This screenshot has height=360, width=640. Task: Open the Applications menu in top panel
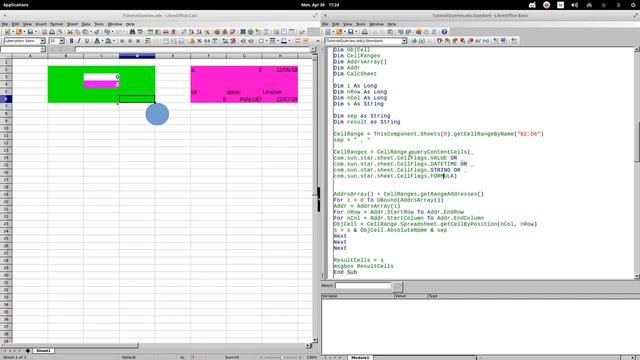point(16,5)
